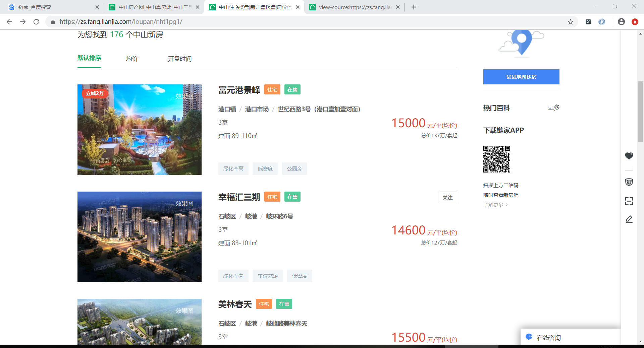The width and height of the screenshot is (644, 348).
Task: Click the site lock icon in address bar
Action: [53, 22]
